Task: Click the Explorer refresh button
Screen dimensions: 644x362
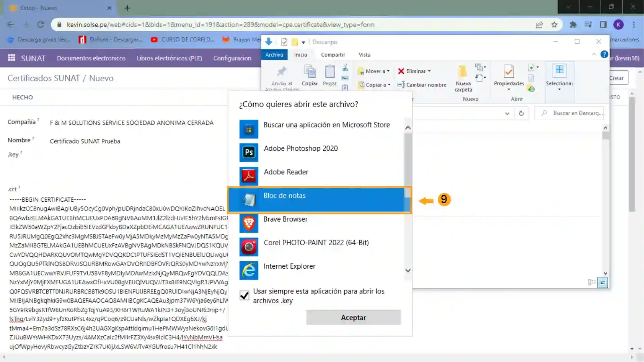Action: pyautogui.click(x=521, y=113)
